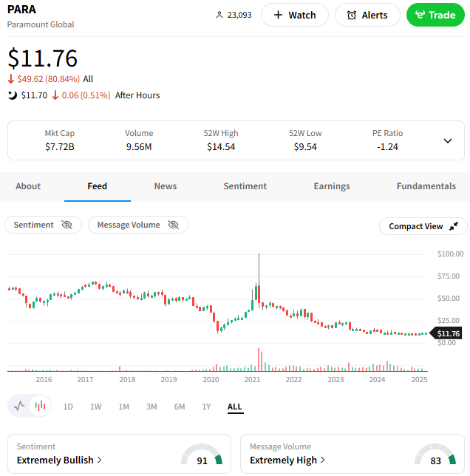470x476 pixels.
Task: Click the Compact View button
Action: pos(423,226)
